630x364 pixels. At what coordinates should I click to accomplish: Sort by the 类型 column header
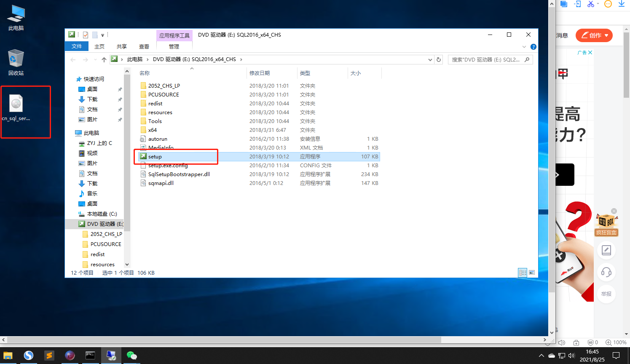(x=305, y=73)
